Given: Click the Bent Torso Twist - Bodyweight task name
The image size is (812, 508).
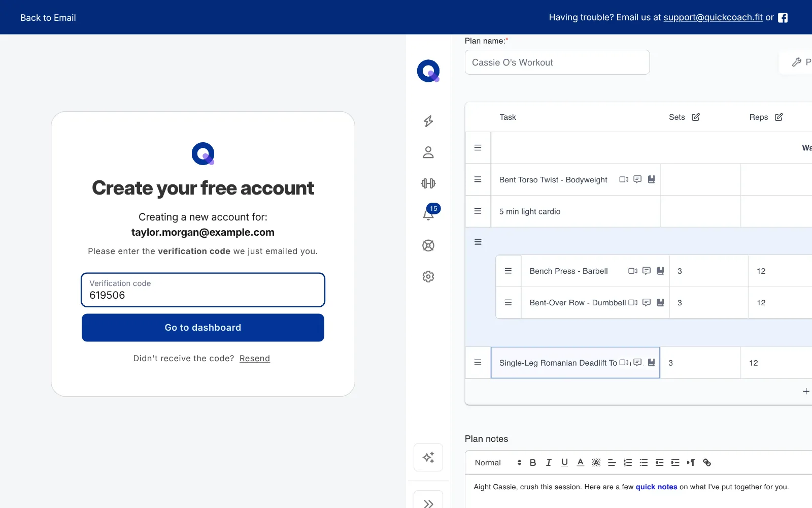Looking at the screenshot, I should 553,179.
